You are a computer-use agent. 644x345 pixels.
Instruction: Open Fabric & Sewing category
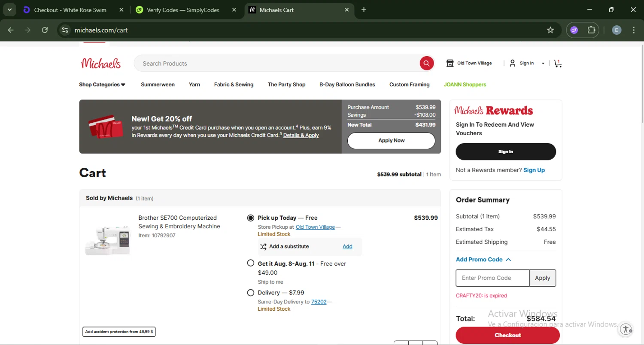tap(234, 85)
